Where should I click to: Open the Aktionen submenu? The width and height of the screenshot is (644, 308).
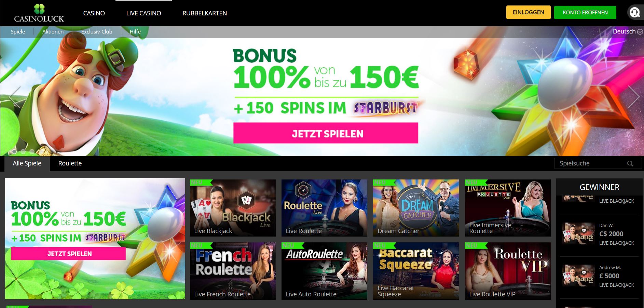coord(53,31)
